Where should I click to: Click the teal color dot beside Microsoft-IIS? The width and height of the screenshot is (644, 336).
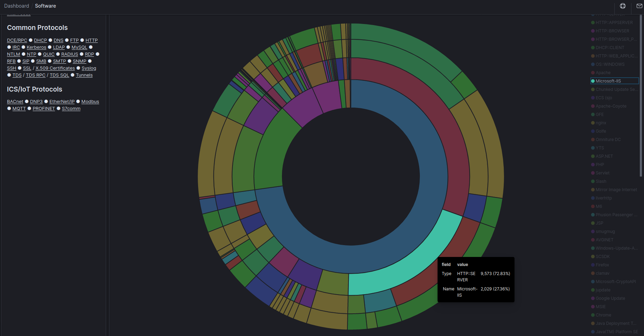[x=592, y=81]
